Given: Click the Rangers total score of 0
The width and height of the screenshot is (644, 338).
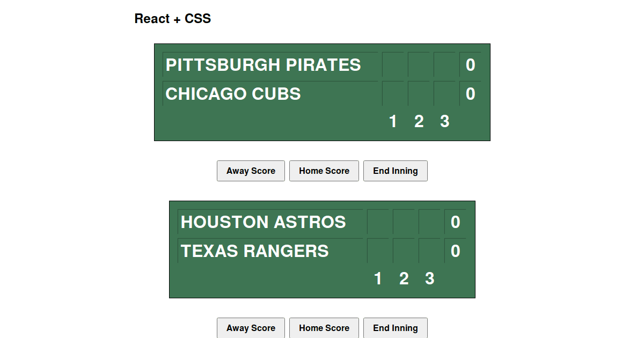Looking at the screenshot, I should pyautogui.click(x=455, y=251).
